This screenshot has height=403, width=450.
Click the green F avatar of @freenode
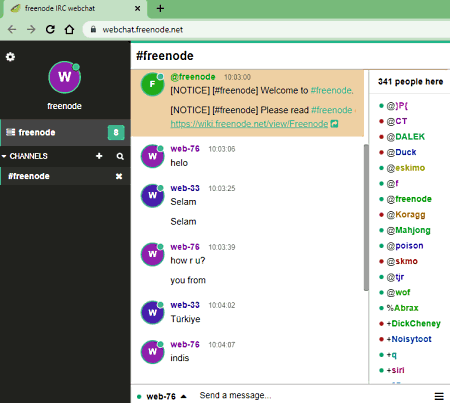152,84
